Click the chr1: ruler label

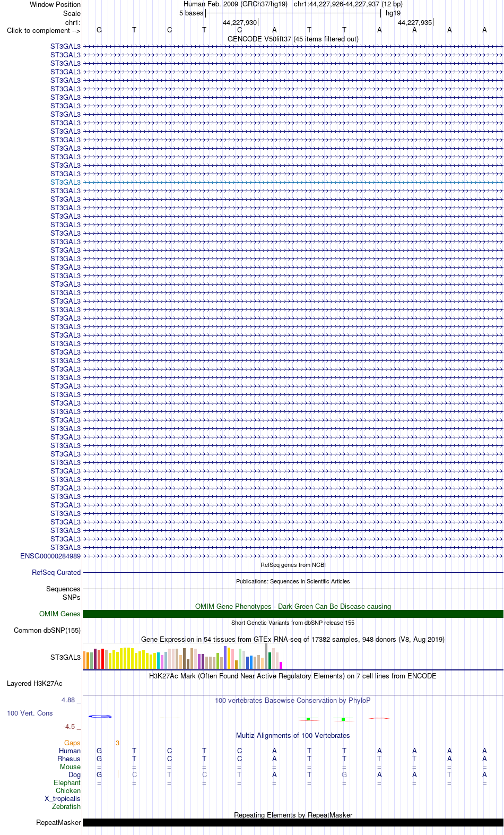73,22
